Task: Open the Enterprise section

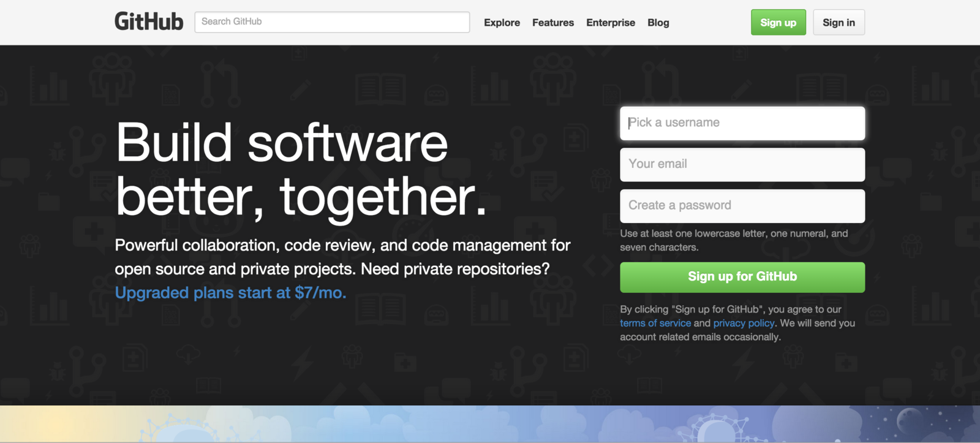Action: click(x=610, y=23)
